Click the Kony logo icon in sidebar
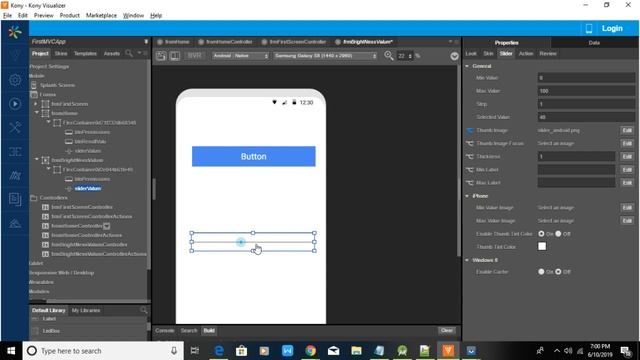The width and height of the screenshot is (640, 360). pyautogui.click(x=15, y=32)
